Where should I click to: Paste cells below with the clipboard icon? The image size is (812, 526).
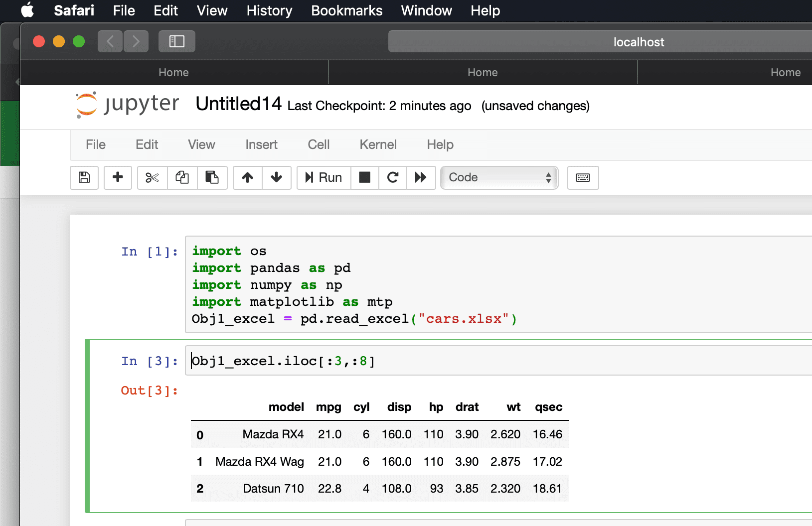[212, 177]
